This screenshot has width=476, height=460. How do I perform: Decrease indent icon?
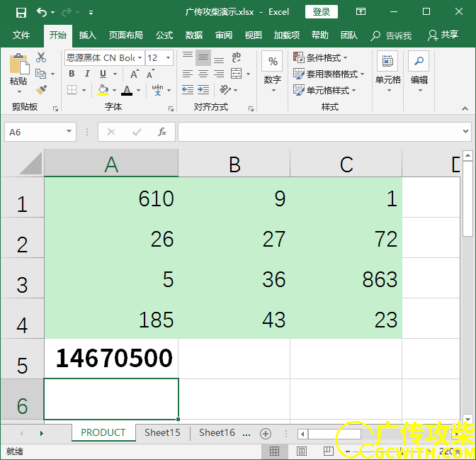click(x=187, y=89)
